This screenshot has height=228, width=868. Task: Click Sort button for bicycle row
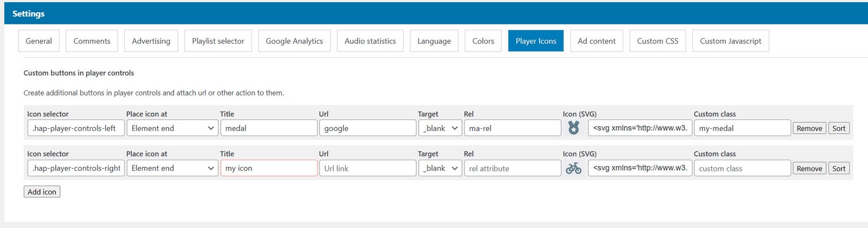pyautogui.click(x=839, y=169)
